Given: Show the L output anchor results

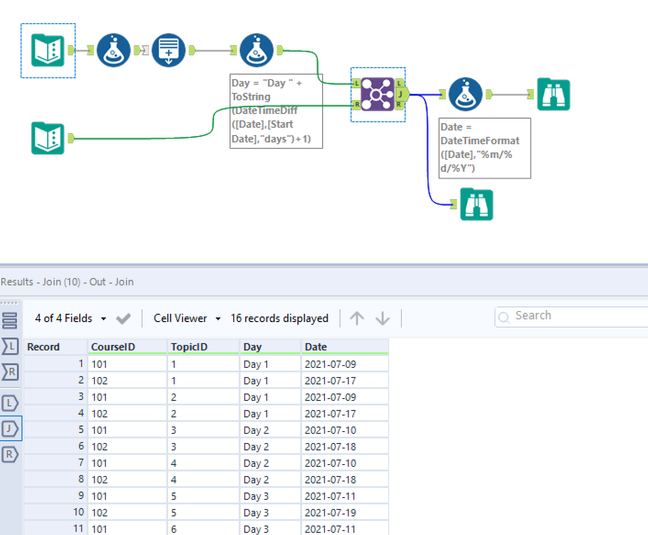Looking at the screenshot, I should coord(10,403).
